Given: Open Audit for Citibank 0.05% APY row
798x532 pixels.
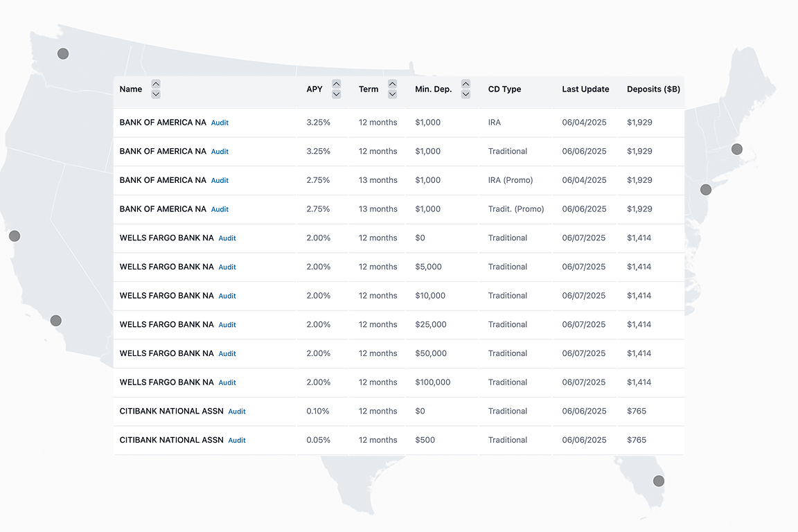Looking at the screenshot, I should [237, 441].
